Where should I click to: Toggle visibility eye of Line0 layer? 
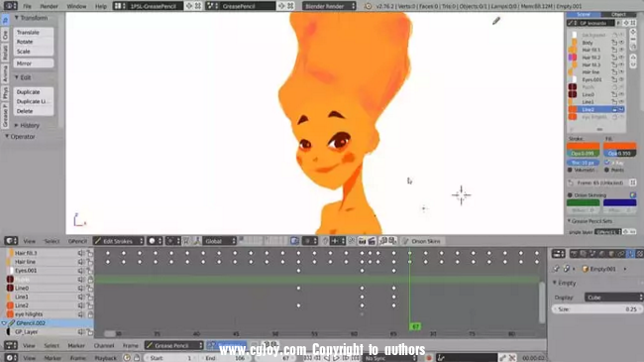(x=621, y=94)
